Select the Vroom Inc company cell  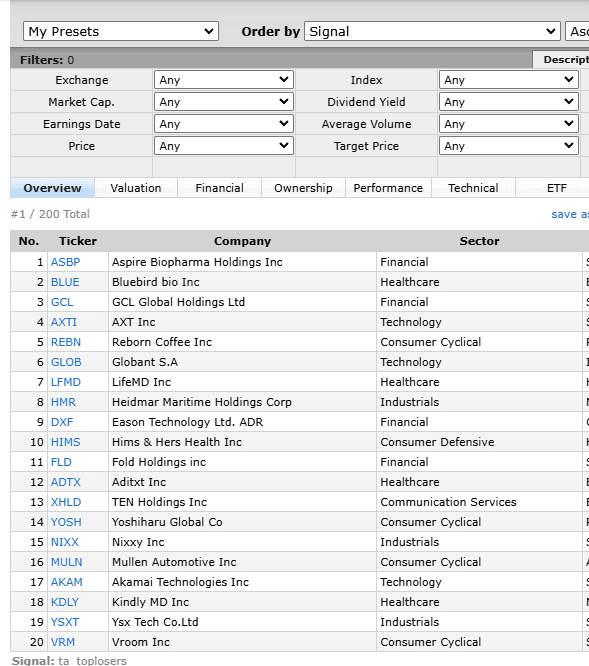point(242,641)
